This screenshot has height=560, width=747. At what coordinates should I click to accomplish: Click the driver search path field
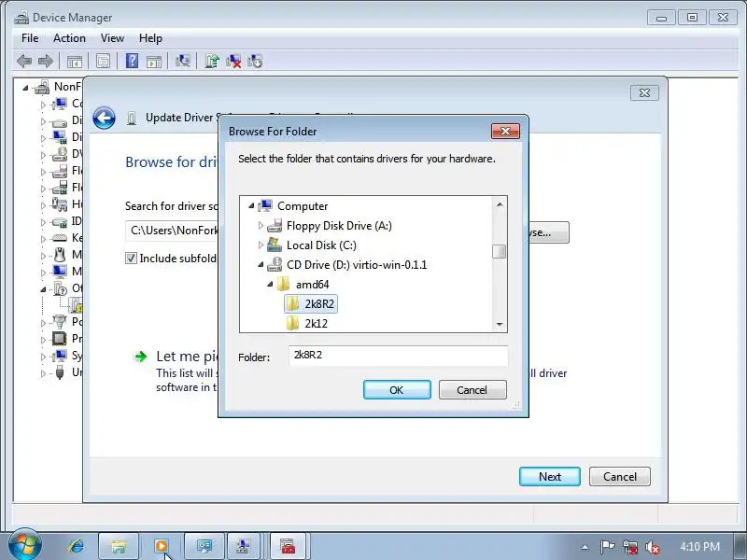pos(172,231)
